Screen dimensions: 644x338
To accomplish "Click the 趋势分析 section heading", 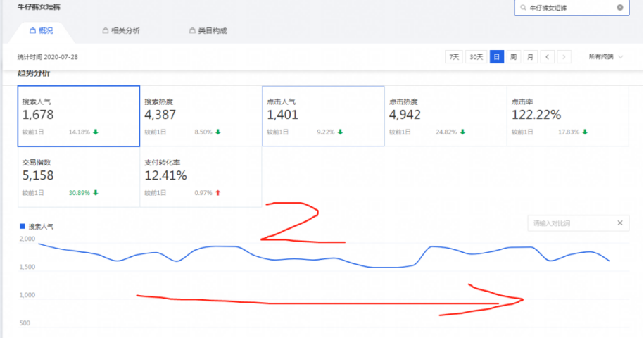I will click(x=34, y=73).
